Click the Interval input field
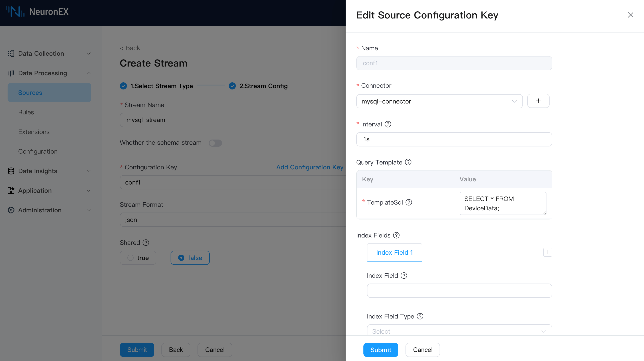 coord(454,139)
